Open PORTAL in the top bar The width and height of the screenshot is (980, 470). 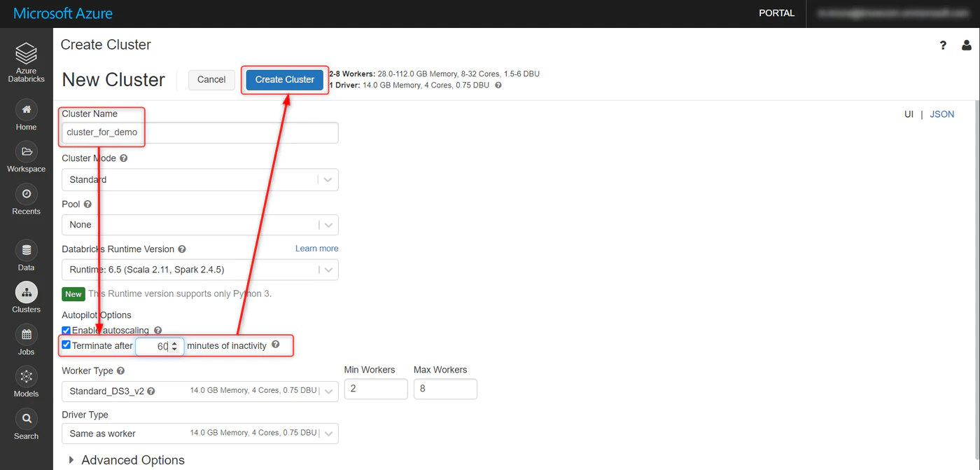coord(777,13)
